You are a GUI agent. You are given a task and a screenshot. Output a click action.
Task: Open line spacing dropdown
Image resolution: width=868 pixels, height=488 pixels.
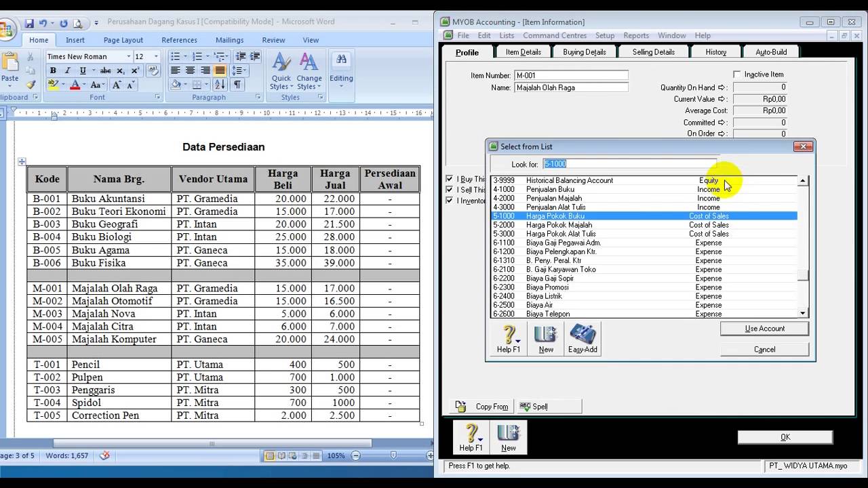coord(239,70)
